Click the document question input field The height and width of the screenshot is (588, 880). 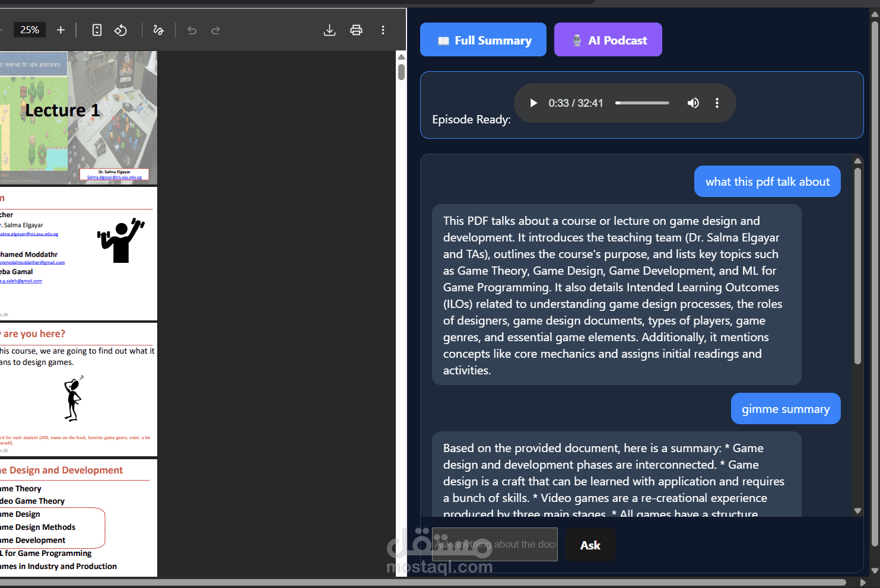point(495,544)
